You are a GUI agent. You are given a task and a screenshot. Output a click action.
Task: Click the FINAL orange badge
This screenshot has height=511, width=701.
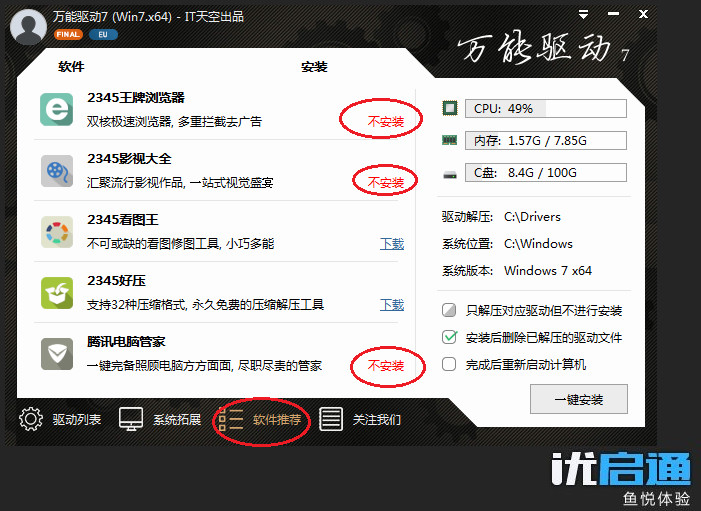click(x=68, y=34)
